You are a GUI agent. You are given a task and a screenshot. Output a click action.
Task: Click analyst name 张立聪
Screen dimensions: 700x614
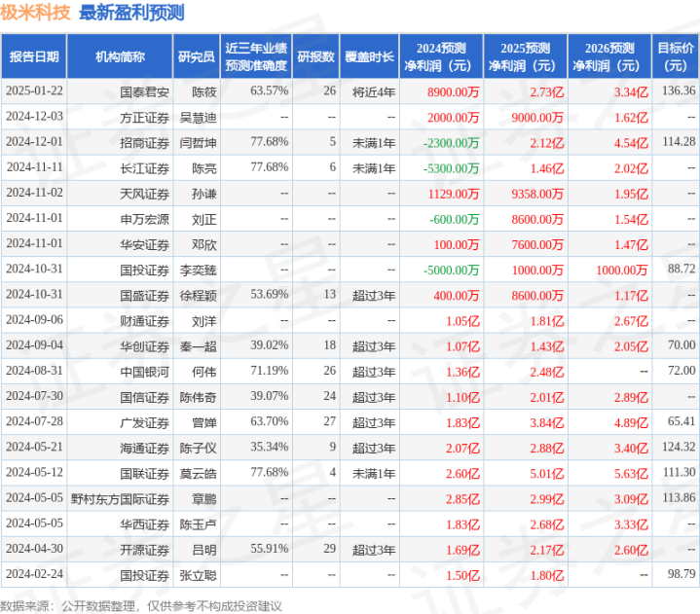199,576
